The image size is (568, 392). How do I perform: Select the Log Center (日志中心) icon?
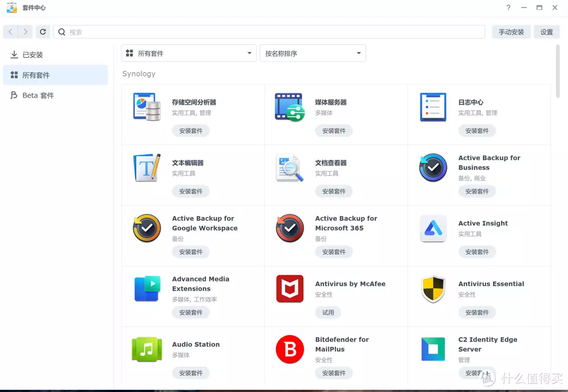pos(433,107)
